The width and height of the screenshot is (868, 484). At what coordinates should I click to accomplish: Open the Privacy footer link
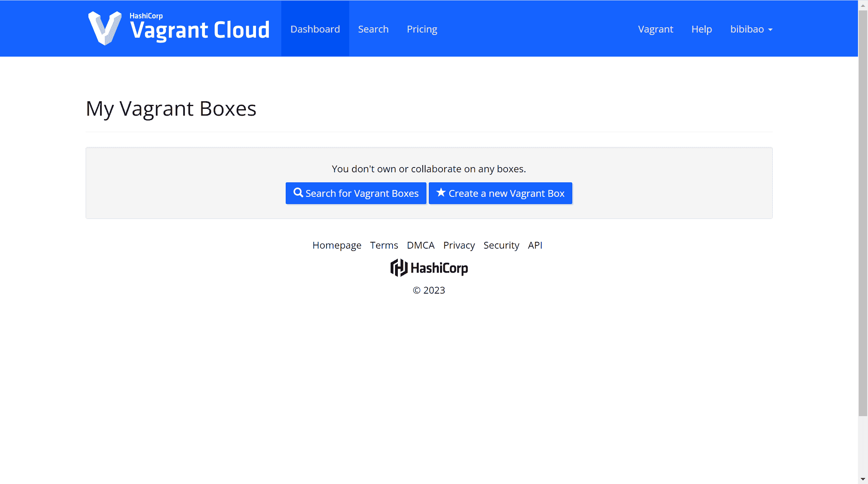459,245
